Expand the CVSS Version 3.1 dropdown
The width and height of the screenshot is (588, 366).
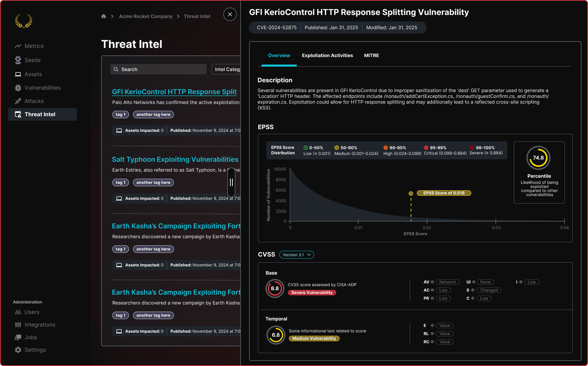point(296,255)
